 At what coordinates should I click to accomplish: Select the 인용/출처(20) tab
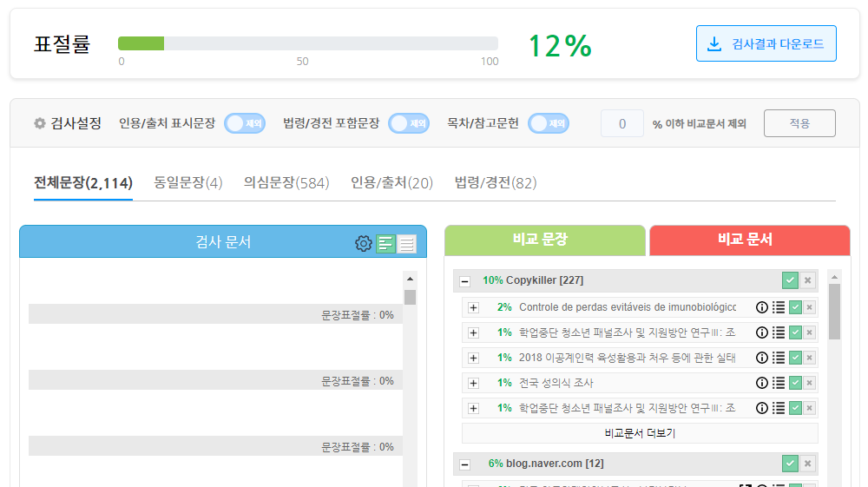pos(392,182)
